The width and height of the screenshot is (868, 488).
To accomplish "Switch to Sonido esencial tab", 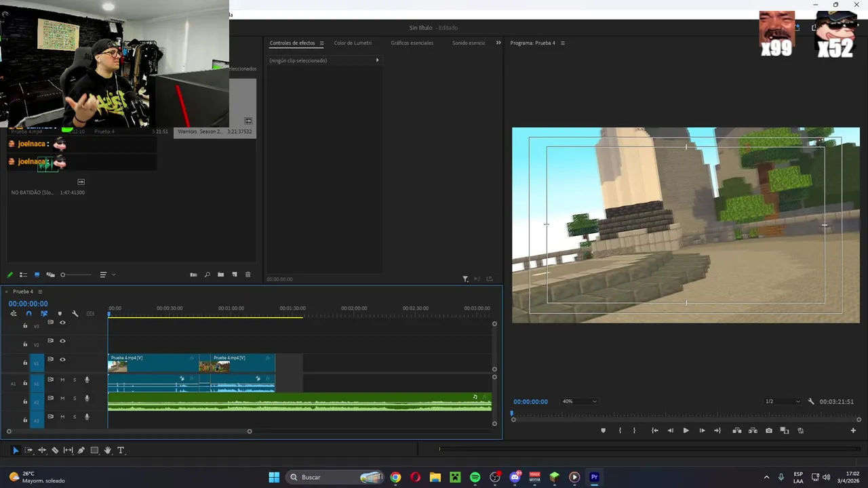I will coord(469,43).
